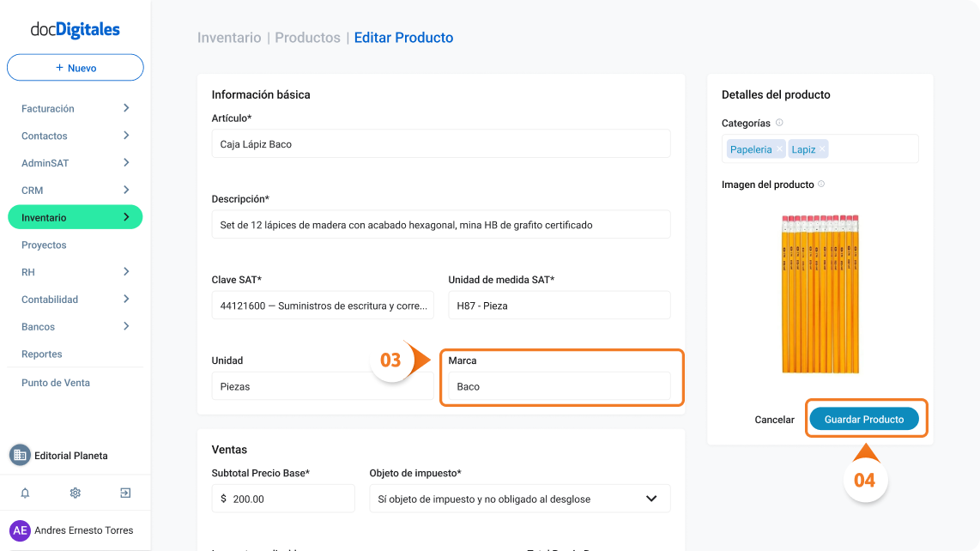Open Bancos in the sidebar
Image resolution: width=980 pixels, height=551 pixels.
[x=38, y=326]
